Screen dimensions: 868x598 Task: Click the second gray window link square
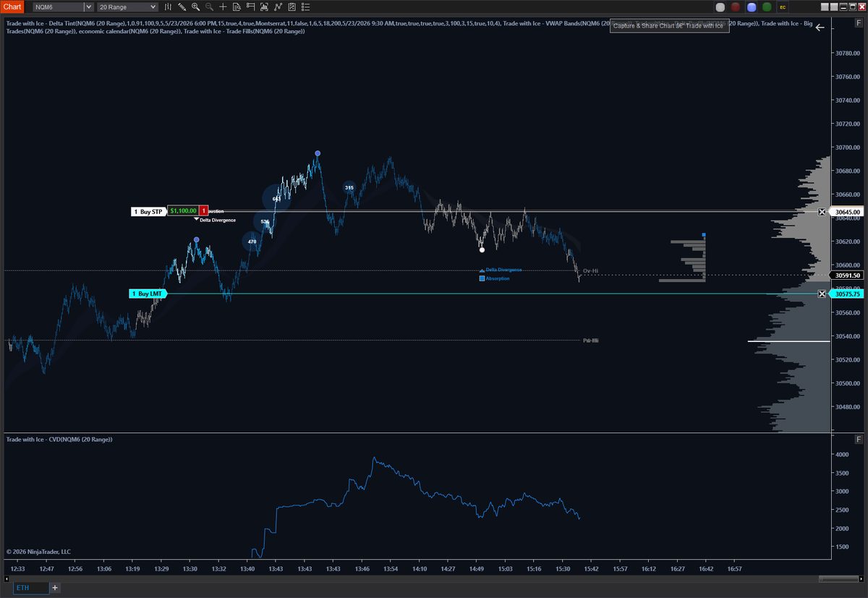pyautogui.click(x=833, y=7)
